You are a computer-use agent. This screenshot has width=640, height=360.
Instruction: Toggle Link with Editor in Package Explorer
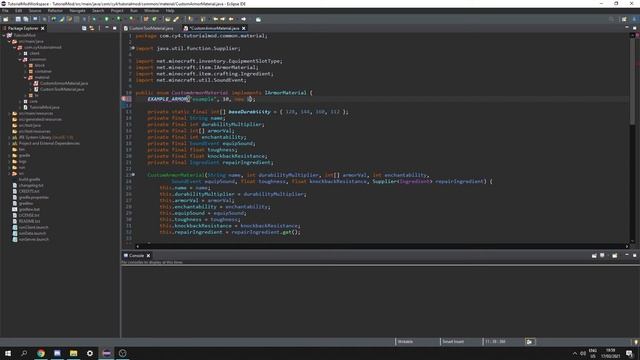pyautogui.click(x=91, y=28)
